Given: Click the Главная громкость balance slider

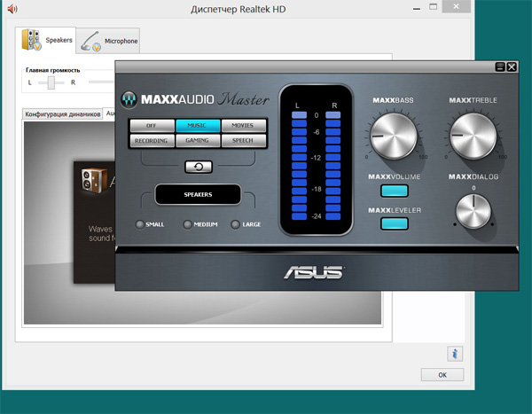Looking at the screenshot, I should click(52, 82).
